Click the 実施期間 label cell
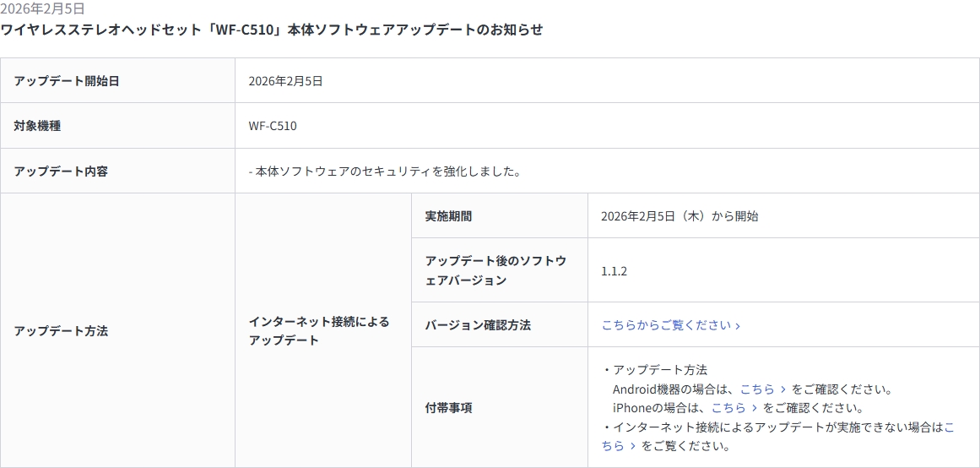 coord(448,216)
